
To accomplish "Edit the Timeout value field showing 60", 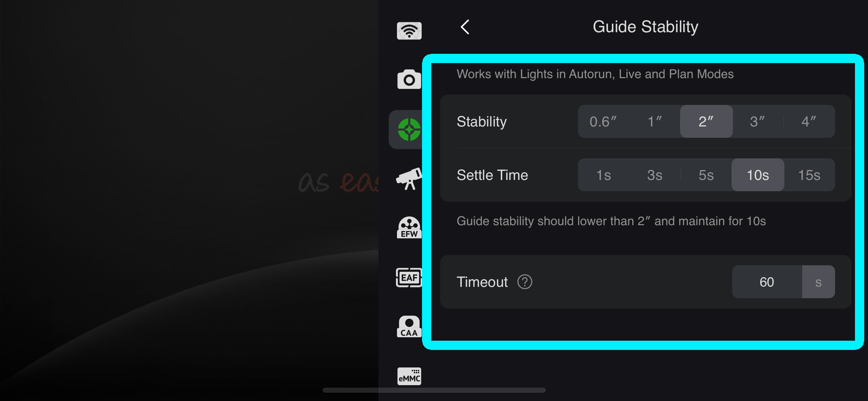I will tap(767, 282).
